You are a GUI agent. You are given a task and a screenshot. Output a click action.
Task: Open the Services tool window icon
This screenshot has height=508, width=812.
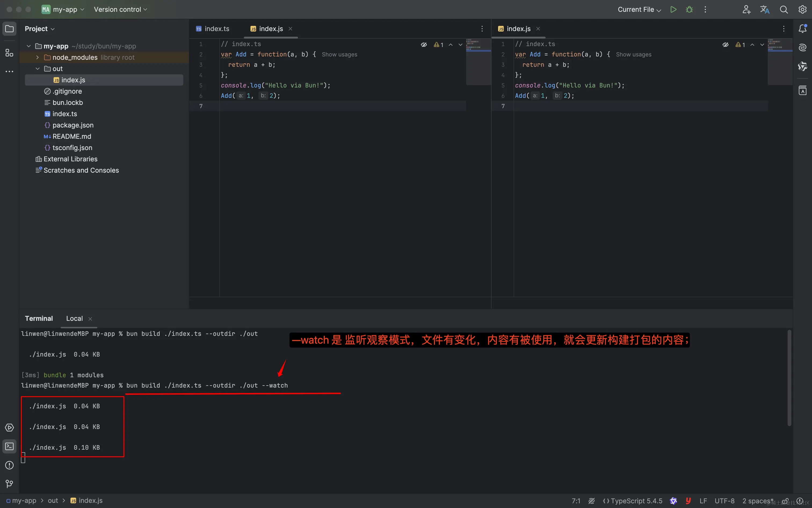tap(9, 427)
